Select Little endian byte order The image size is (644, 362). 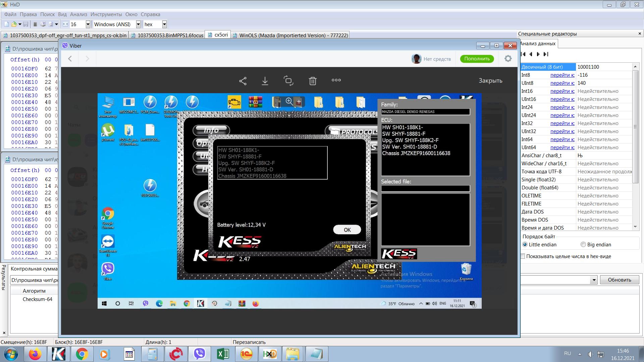coord(525,245)
